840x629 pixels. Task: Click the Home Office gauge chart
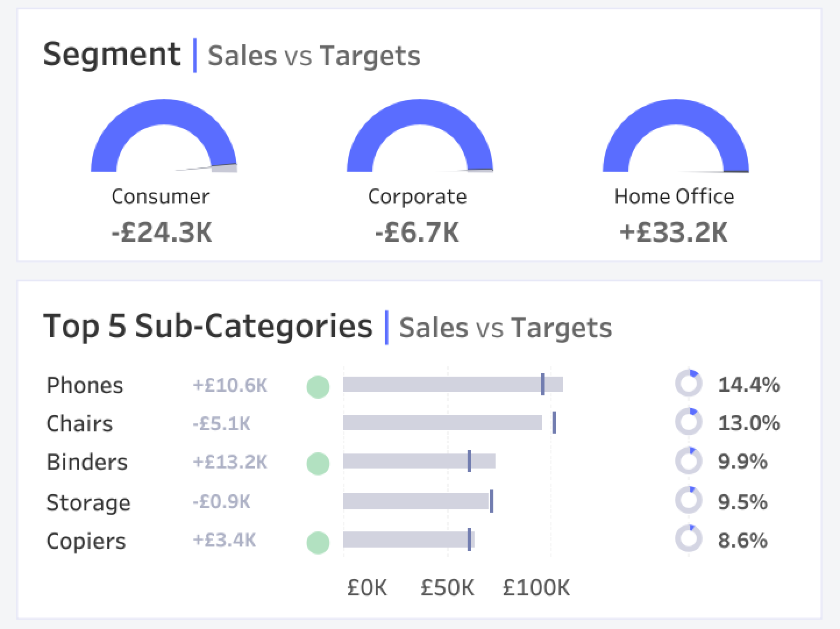[676, 135]
